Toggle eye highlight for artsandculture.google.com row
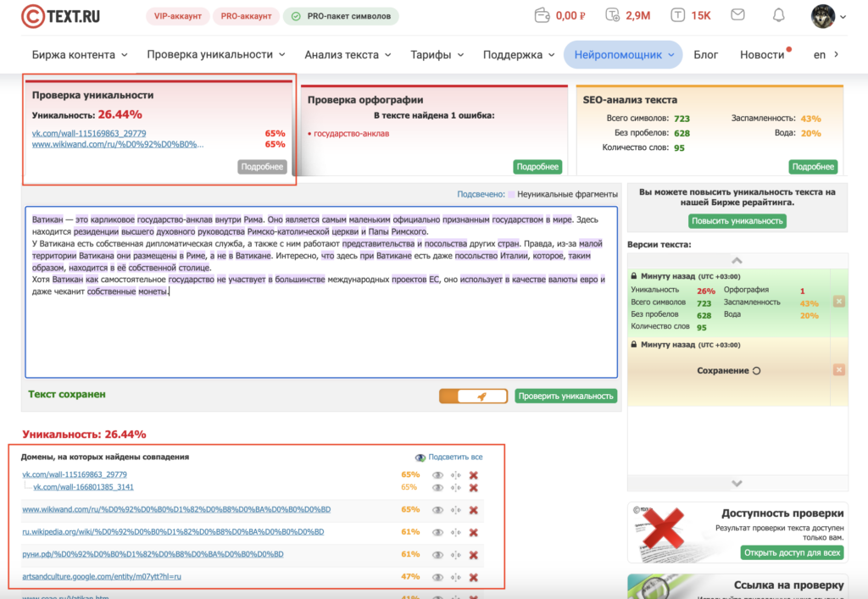Image resolution: width=868 pixels, height=599 pixels. click(437, 577)
